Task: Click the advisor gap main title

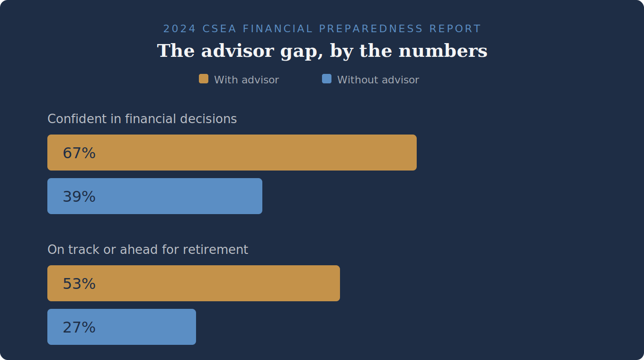Action: (322, 51)
